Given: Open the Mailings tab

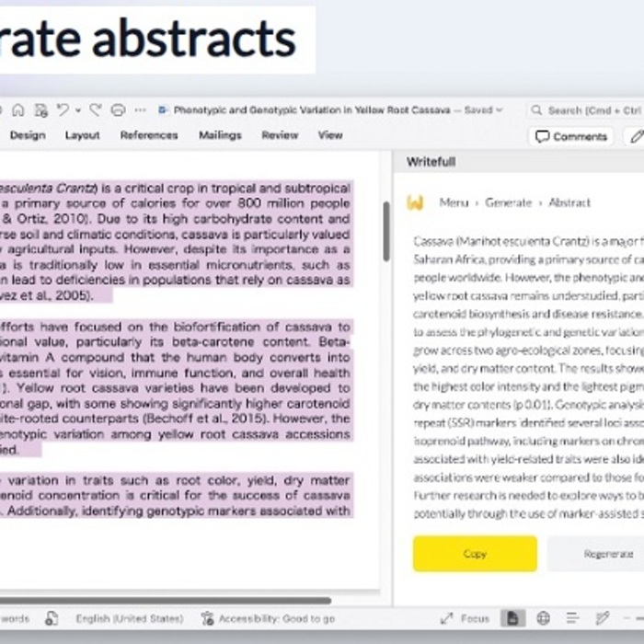Looking at the screenshot, I should click(x=220, y=135).
